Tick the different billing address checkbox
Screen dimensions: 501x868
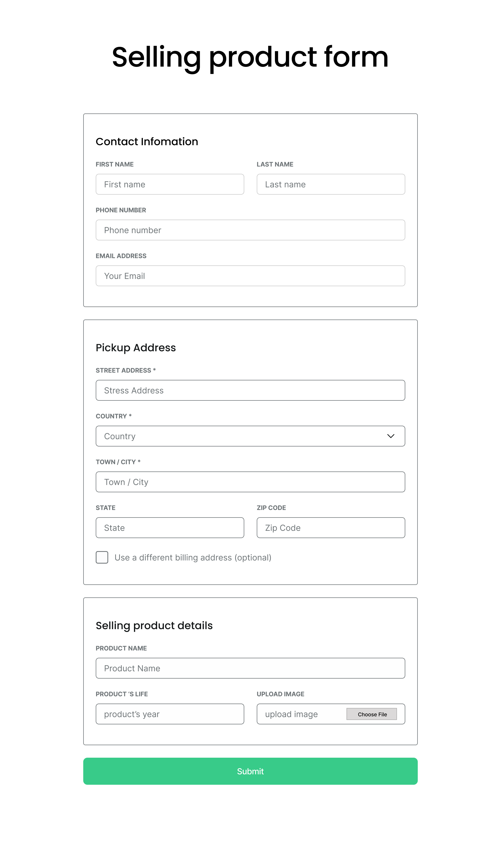click(x=102, y=557)
